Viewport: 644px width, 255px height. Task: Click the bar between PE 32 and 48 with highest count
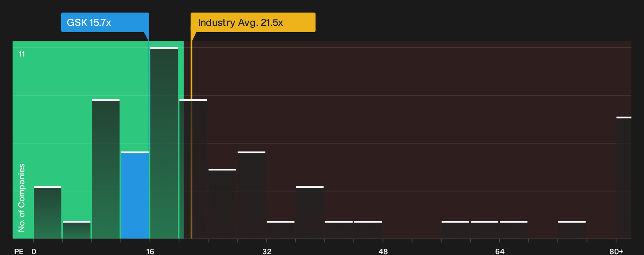click(310, 213)
